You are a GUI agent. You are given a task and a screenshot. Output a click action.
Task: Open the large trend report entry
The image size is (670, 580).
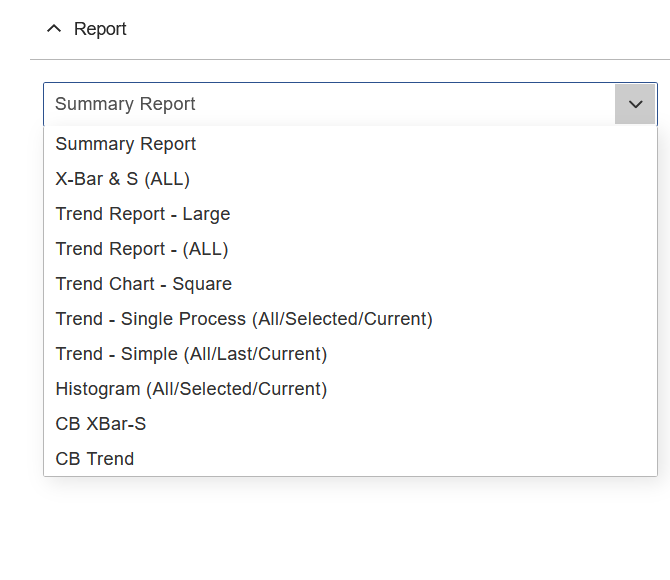point(143,214)
